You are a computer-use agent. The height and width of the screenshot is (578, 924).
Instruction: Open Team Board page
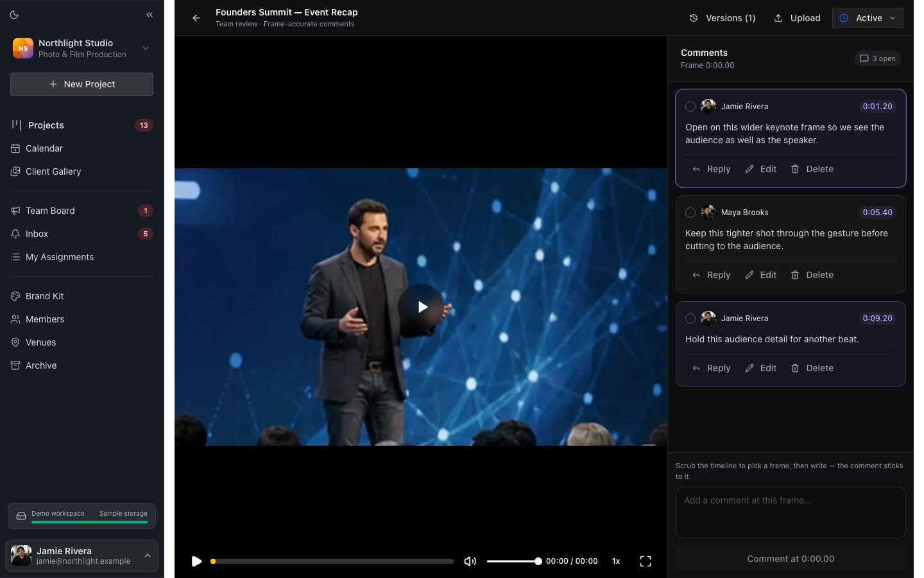(81, 211)
